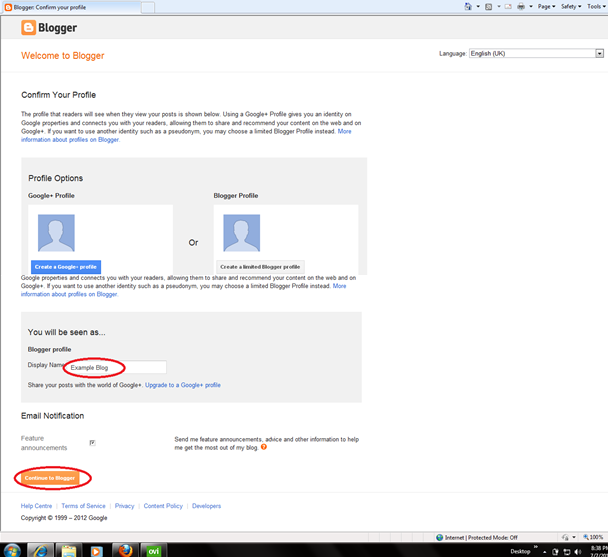Viewport: 608px width, 557px height.
Task: Switch to Internet Explorer in the taskbar
Action: point(40,550)
